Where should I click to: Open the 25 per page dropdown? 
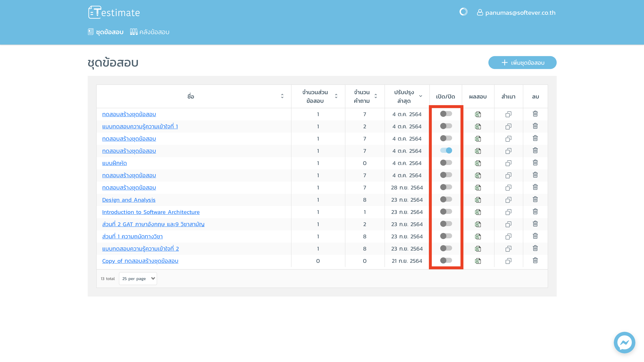coord(138,278)
